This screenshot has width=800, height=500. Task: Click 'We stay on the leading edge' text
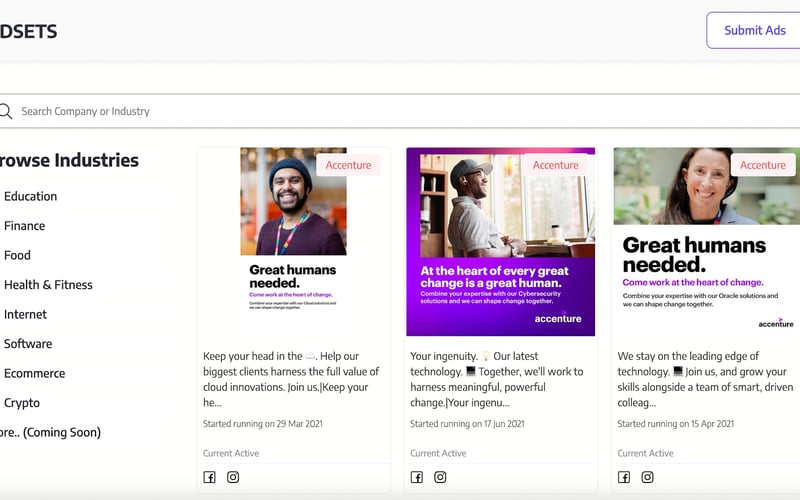click(x=705, y=379)
